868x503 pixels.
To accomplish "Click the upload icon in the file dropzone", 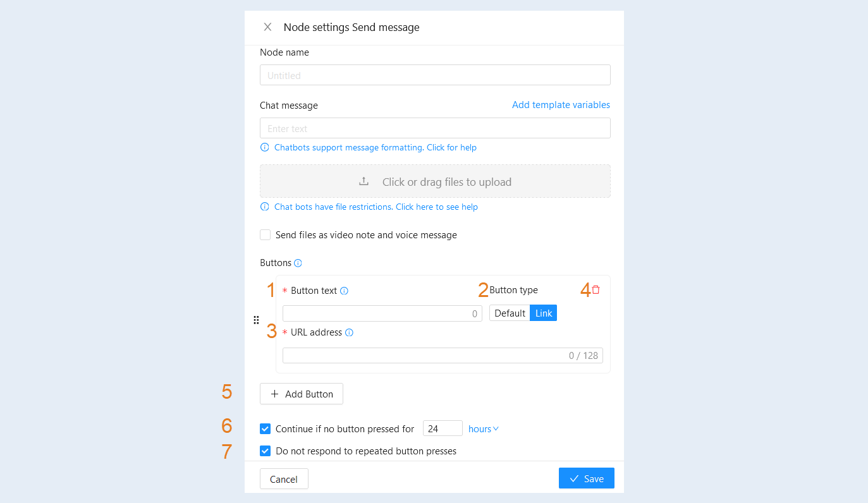I will 364,181.
